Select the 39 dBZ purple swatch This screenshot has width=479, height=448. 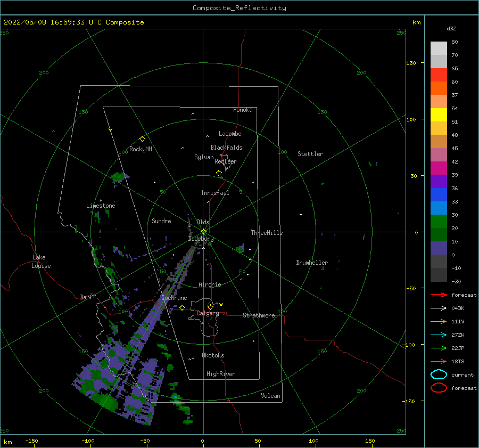[x=439, y=181]
